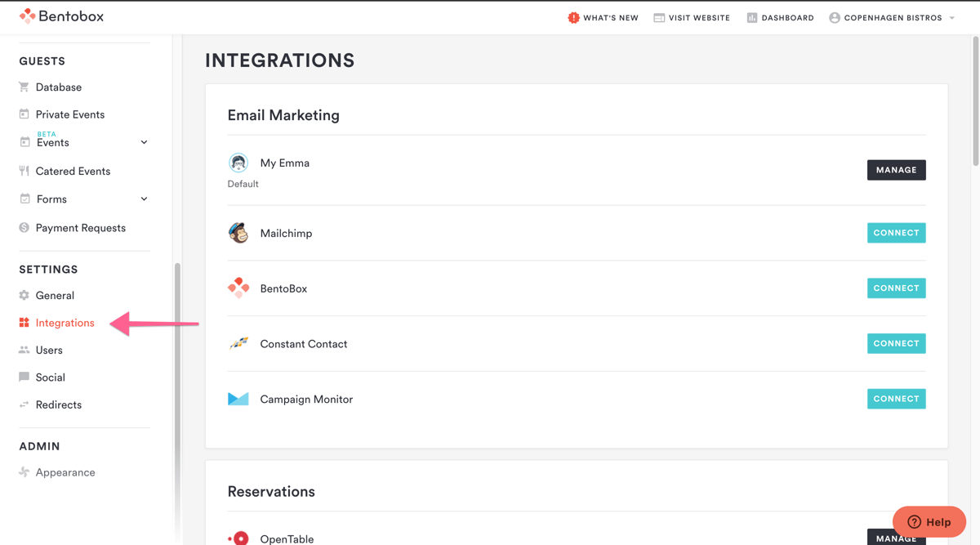Select the Integrations menu item
The image size is (980, 545).
point(65,323)
